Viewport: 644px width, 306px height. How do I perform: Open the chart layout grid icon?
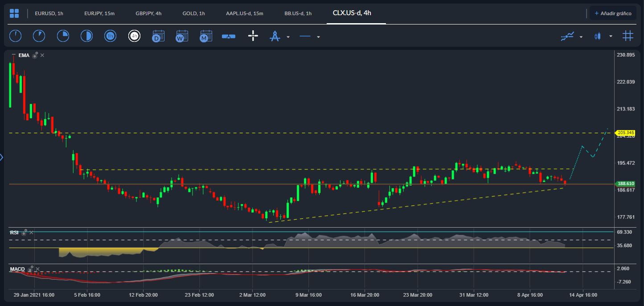[14, 13]
